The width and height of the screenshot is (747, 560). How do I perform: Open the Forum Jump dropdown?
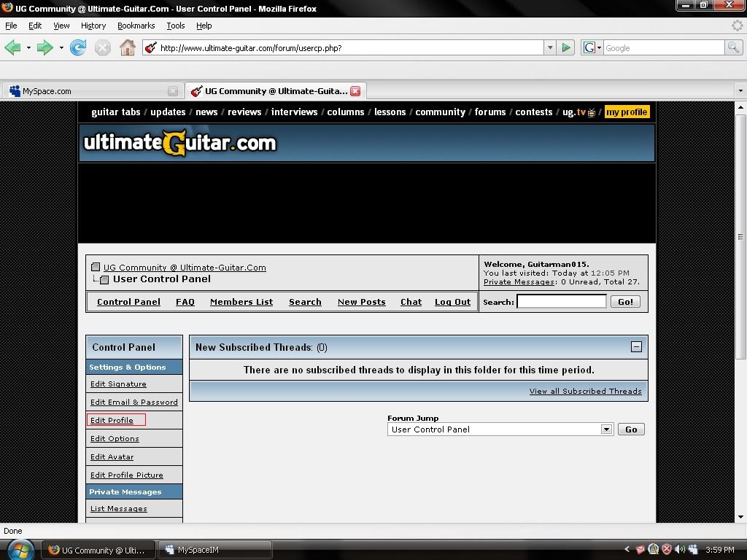click(606, 429)
